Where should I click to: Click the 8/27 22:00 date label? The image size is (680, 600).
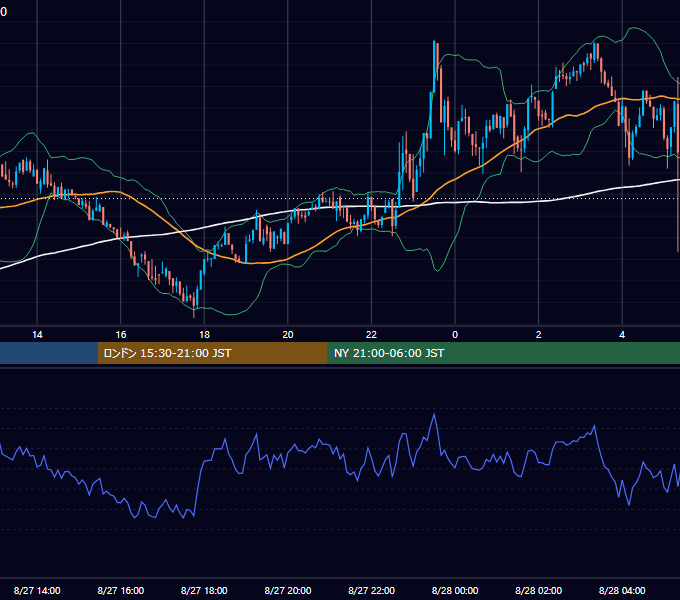(372, 590)
